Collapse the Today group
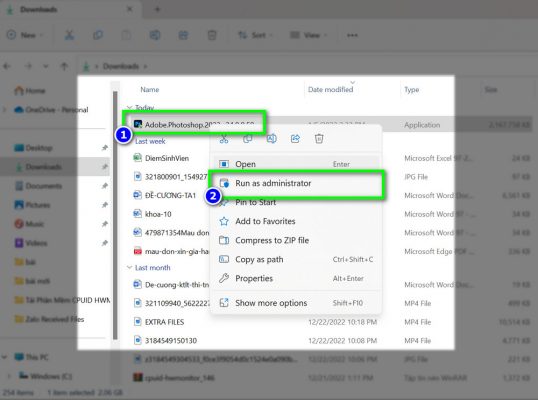The image size is (538, 400). (x=129, y=108)
